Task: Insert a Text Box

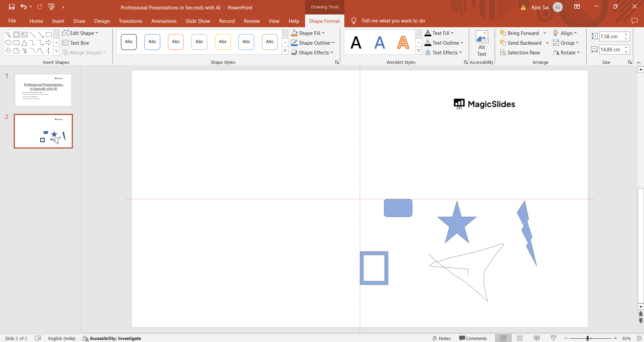Action: (x=76, y=43)
